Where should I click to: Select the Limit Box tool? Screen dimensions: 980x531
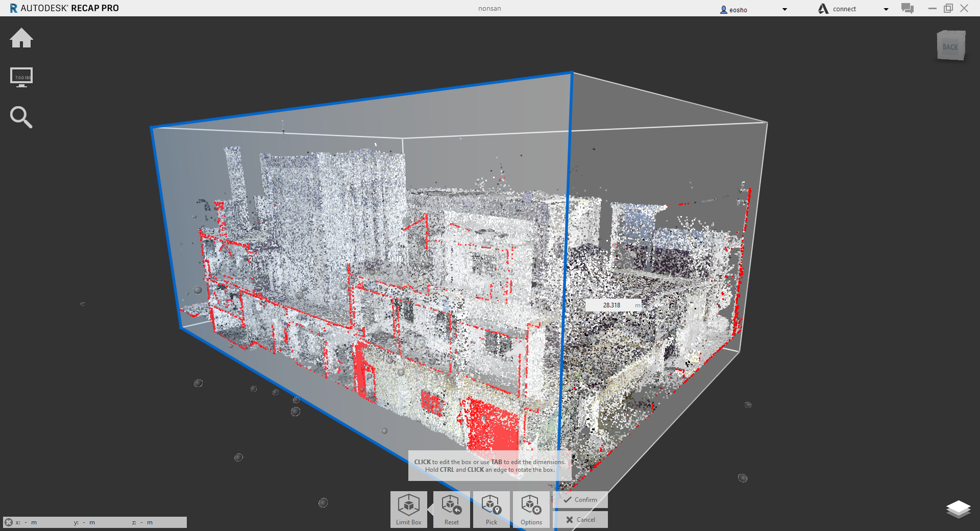pyautogui.click(x=408, y=509)
